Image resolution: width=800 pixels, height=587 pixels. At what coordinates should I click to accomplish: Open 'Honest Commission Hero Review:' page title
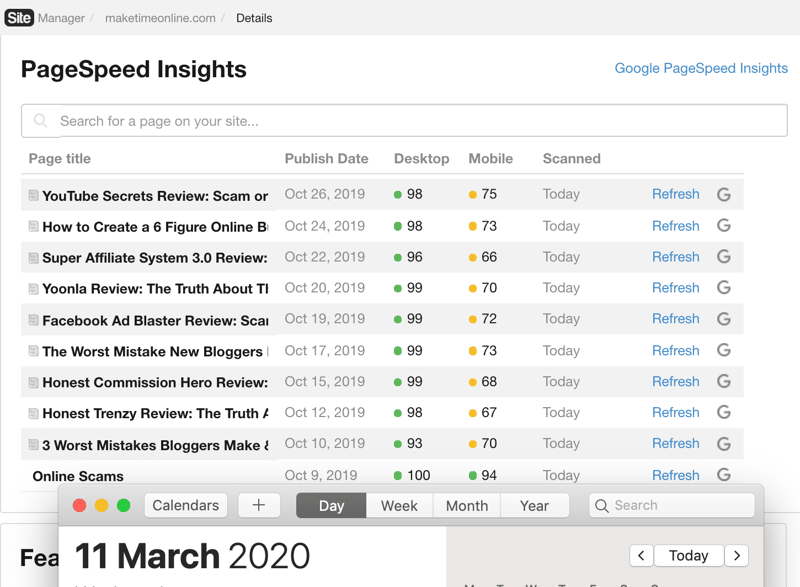pos(155,382)
